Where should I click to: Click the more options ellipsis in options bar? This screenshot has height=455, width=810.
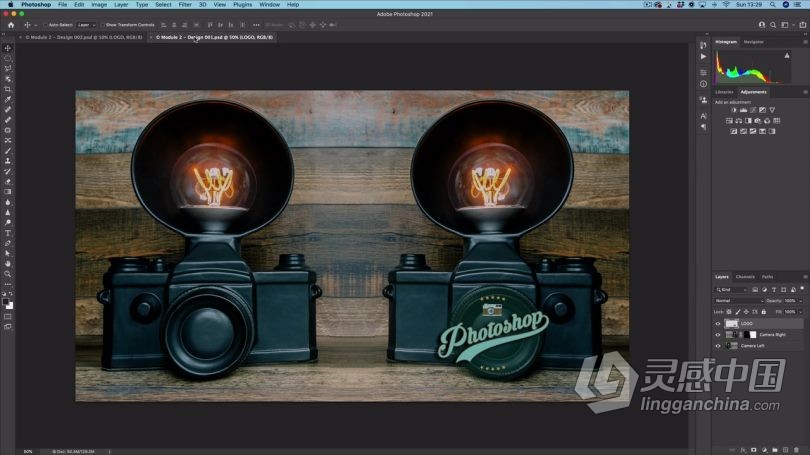pos(256,25)
